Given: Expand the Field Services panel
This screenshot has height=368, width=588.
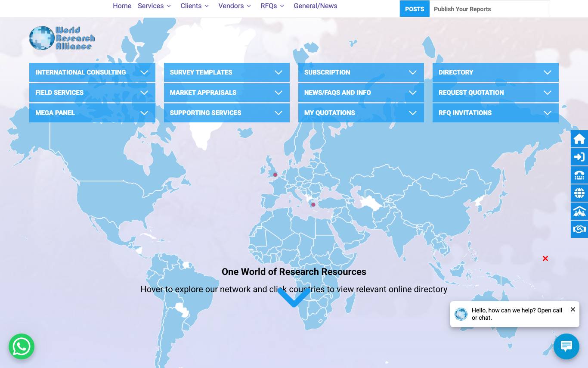Looking at the screenshot, I should 92,93.
